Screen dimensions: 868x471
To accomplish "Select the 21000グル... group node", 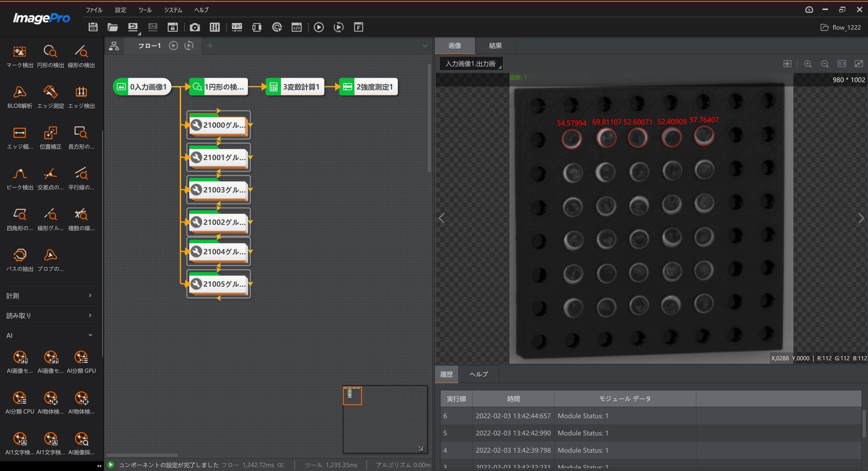I will click(x=219, y=125).
